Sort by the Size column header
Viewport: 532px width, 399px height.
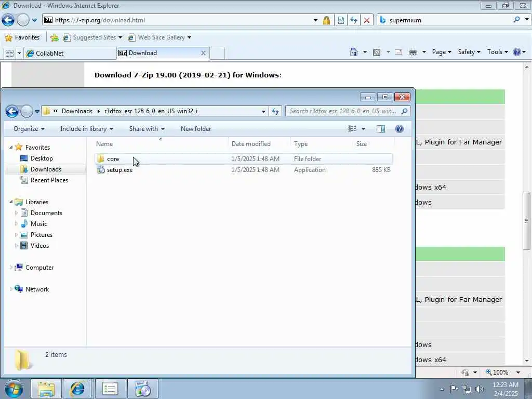click(x=373, y=144)
